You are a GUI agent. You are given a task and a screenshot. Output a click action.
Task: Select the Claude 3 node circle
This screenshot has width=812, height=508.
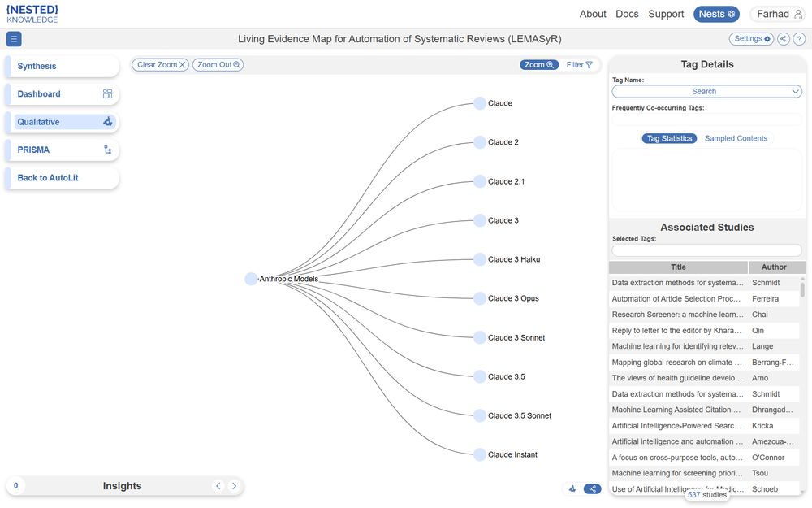tap(480, 220)
